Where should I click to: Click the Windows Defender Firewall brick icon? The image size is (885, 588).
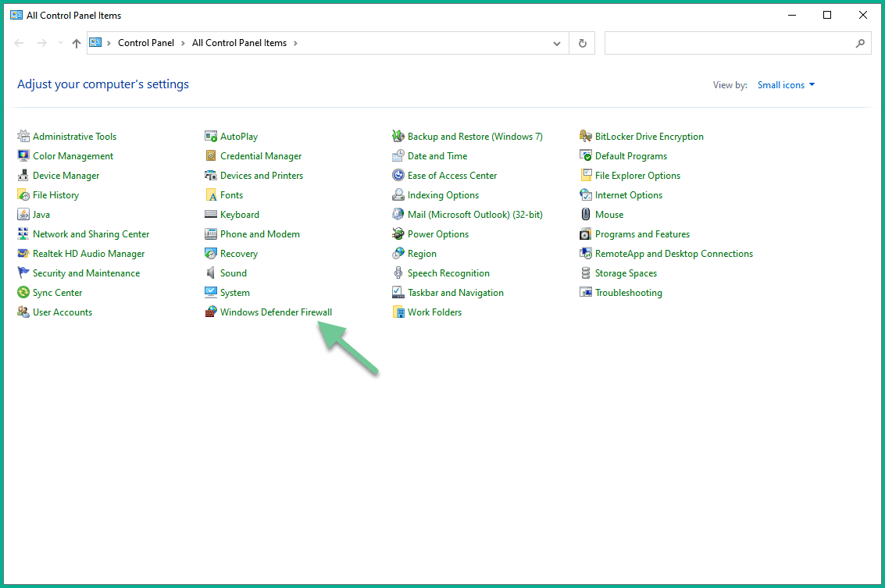(211, 312)
